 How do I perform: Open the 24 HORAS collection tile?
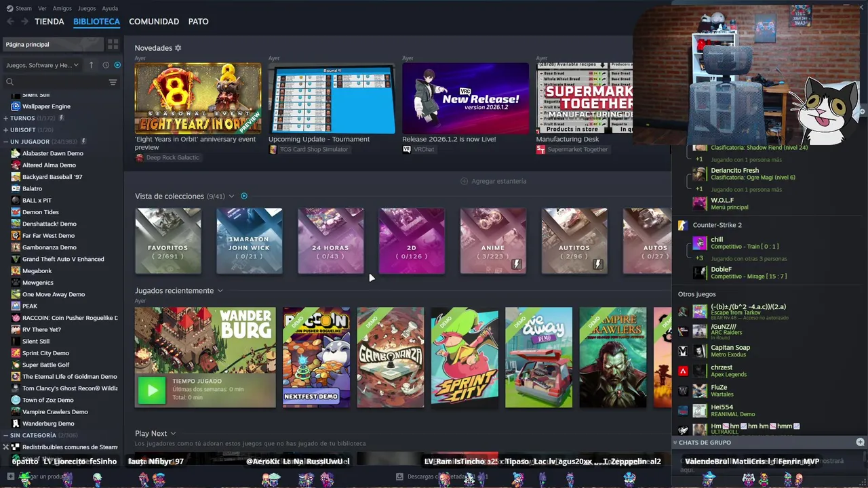coord(330,241)
